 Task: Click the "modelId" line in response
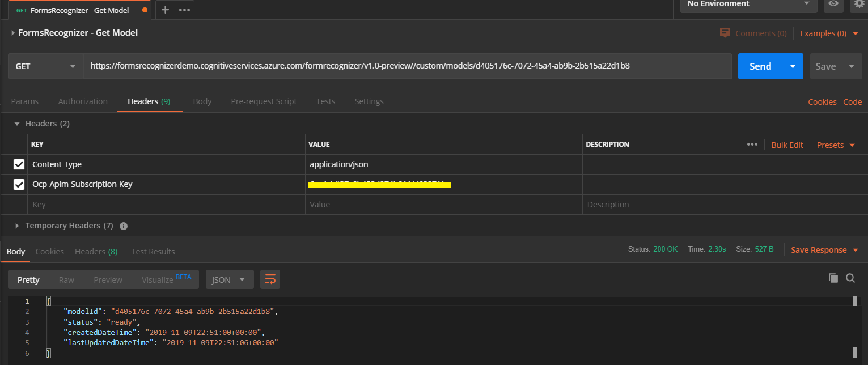coord(171,312)
